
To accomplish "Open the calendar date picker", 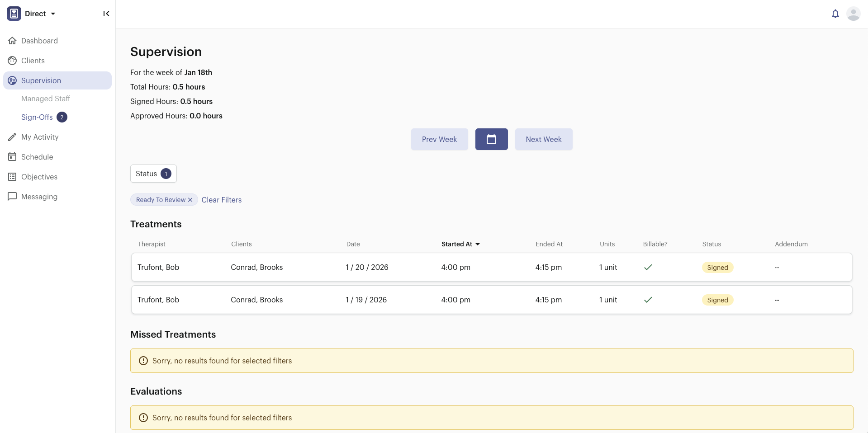I will [491, 139].
